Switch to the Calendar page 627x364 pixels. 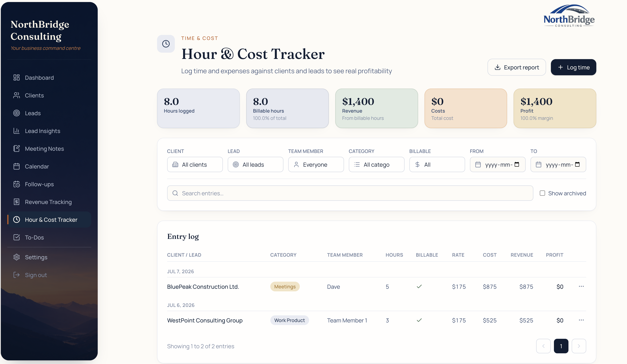click(49, 166)
